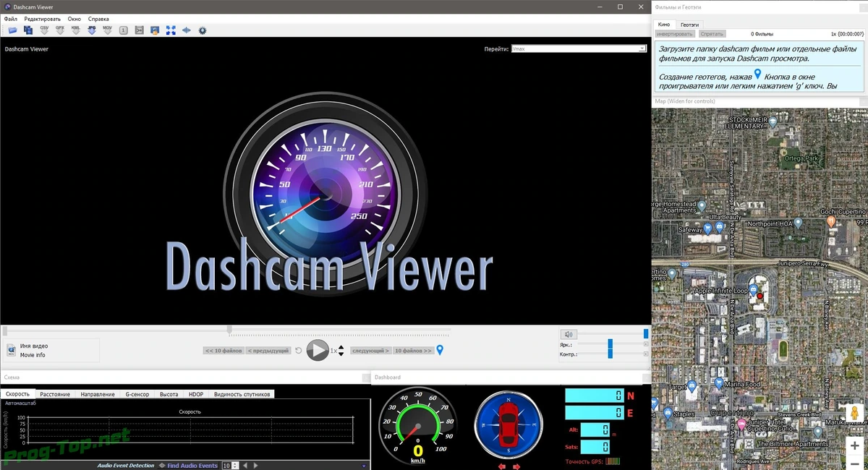Open the audio waveform toolbar icon

[187, 30]
